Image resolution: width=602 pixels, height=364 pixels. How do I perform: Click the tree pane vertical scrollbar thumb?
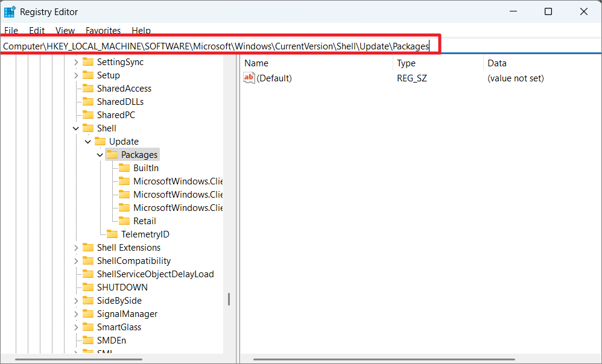click(229, 300)
